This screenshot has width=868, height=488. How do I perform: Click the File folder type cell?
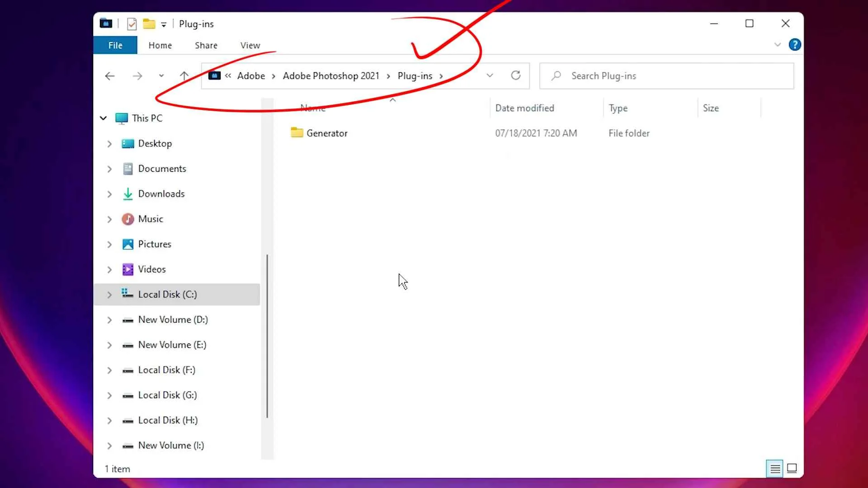[629, 133]
